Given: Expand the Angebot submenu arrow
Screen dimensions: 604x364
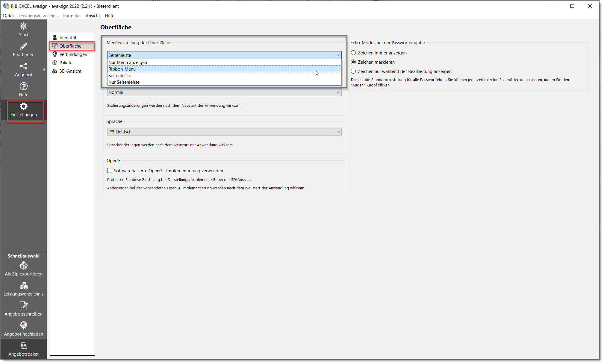Looking at the screenshot, I should click(x=44, y=69).
